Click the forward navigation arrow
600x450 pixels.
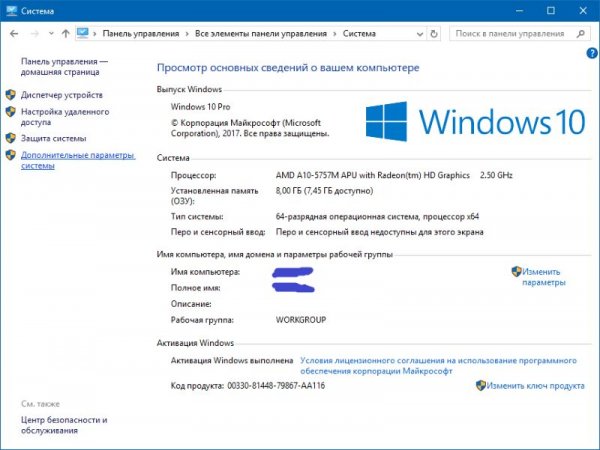point(35,34)
